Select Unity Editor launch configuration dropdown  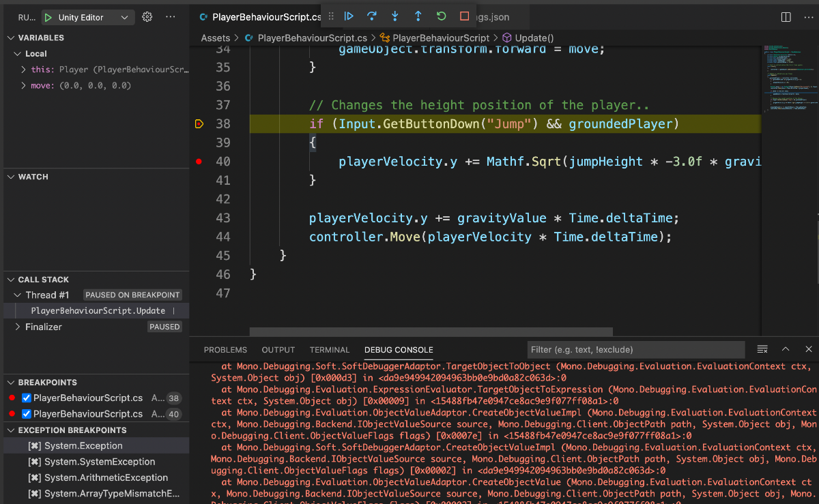click(x=87, y=17)
